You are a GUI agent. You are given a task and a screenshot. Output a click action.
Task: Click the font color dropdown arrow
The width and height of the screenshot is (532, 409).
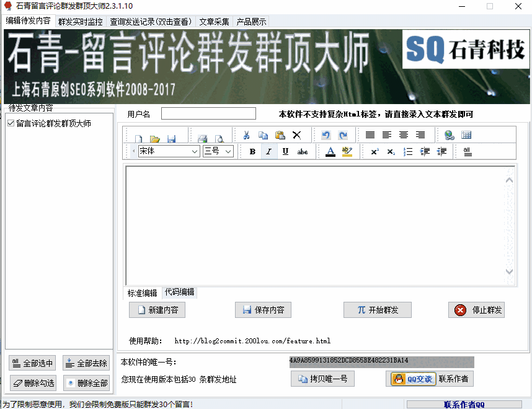pyautogui.click(x=335, y=153)
